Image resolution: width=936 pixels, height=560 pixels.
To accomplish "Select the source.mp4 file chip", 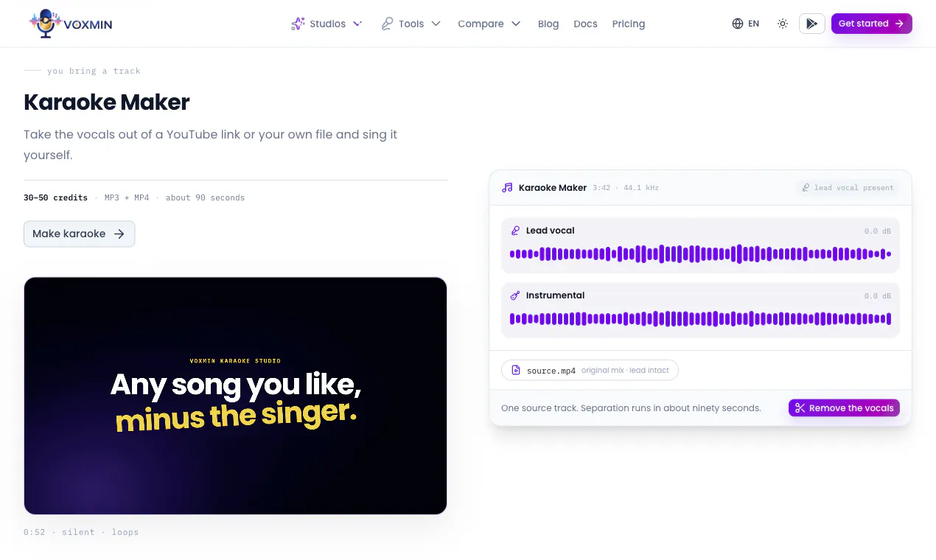I will coord(590,370).
